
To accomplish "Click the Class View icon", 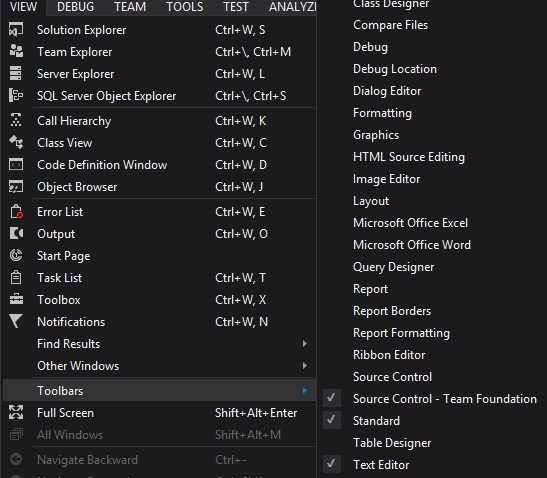I will pyautogui.click(x=16, y=142).
